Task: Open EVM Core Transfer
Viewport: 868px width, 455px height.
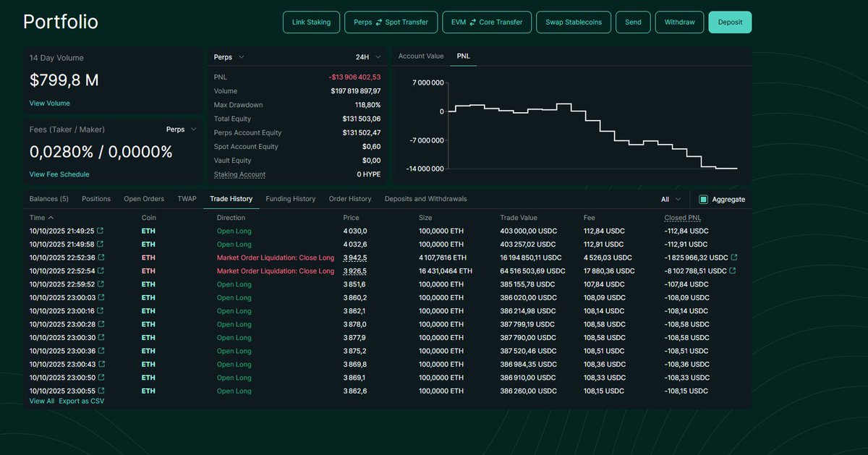Action: pyautogui.click(x=487, y=22)
